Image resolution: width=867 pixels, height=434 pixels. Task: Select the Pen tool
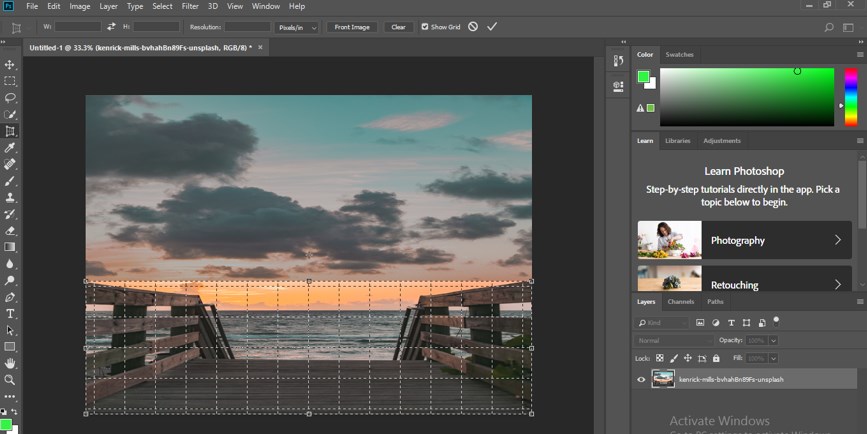tap(10, 297)
